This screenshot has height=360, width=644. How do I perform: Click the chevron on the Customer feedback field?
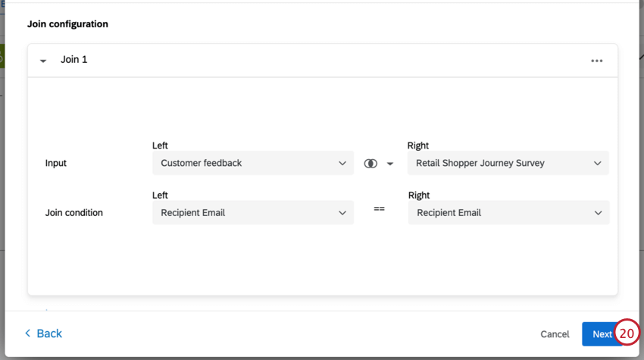click(x=342, y=163)
